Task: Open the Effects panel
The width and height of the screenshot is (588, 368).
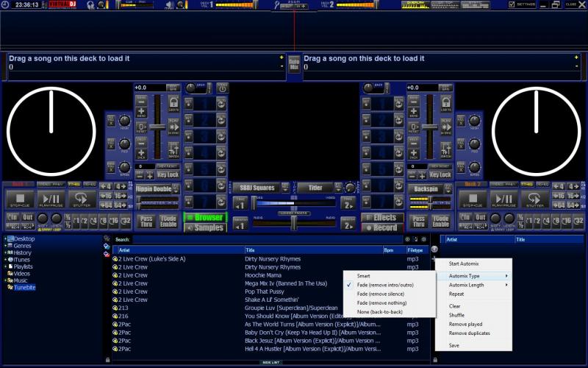Action: (382, 217)
